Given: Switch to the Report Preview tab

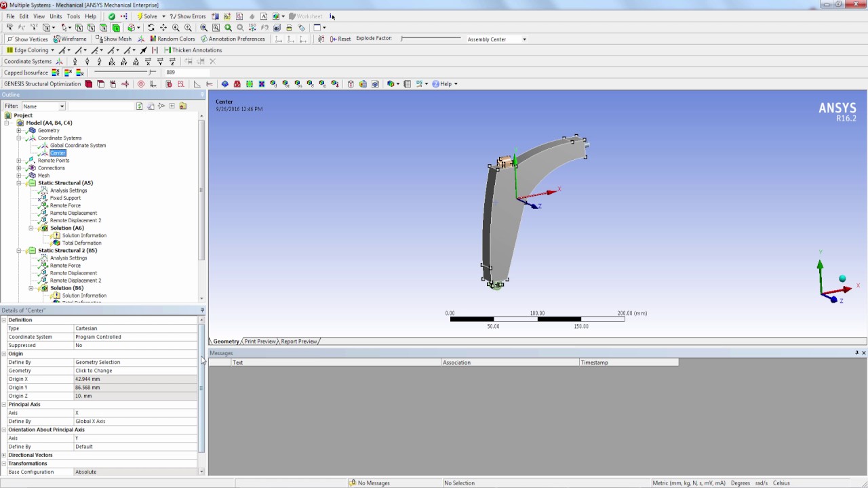Looking at the screenshot, I should pyautogui.click(x=298, y=342).
